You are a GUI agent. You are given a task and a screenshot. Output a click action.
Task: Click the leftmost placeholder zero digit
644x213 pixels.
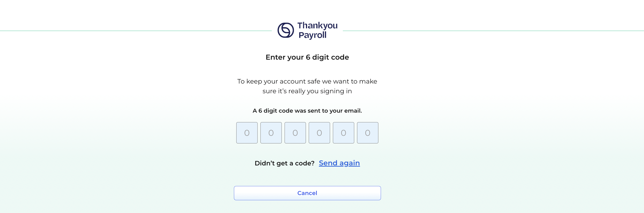point(247,133)
